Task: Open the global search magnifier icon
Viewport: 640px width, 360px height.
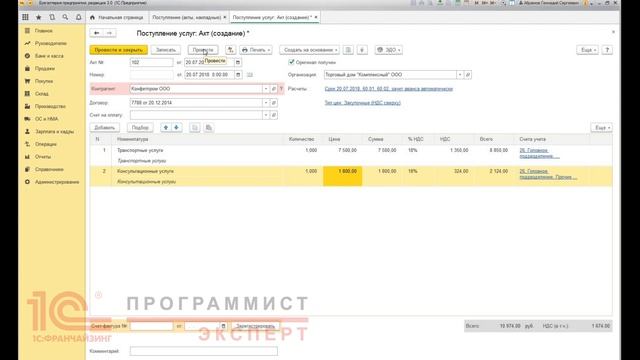Action: [65, 17]
